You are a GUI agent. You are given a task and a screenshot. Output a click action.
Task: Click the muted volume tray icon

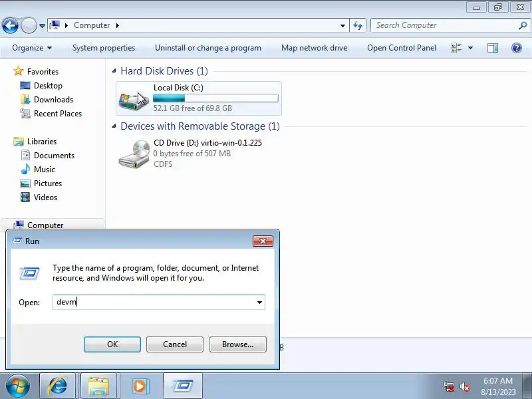pos(464,386)
